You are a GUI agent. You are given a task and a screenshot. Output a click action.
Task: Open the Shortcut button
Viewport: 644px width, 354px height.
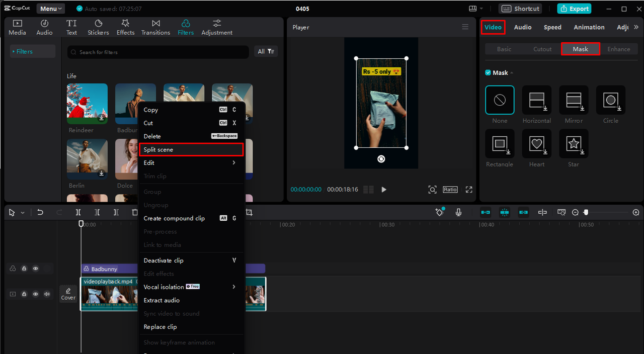521,9
